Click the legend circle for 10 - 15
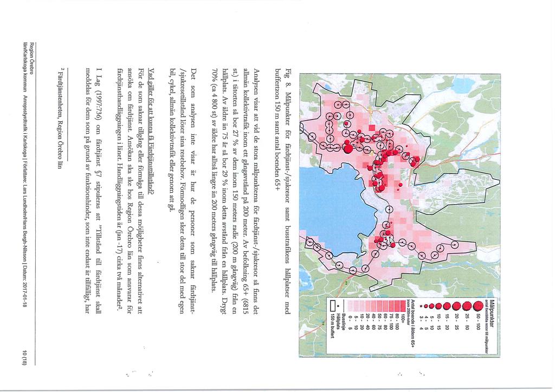555x392 pixels. pos(438,306)
